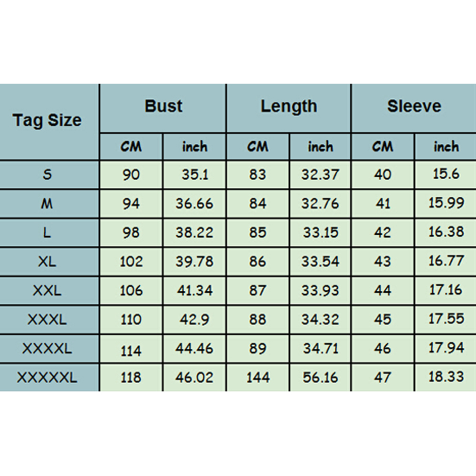
Task: Select the XL size row label
Action: coord(47,261)
